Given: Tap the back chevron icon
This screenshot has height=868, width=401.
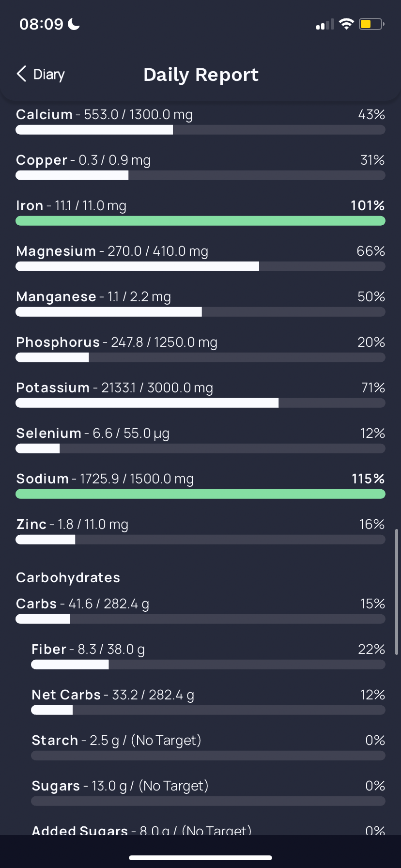Looking at the screenshot, I should [21, 74].
